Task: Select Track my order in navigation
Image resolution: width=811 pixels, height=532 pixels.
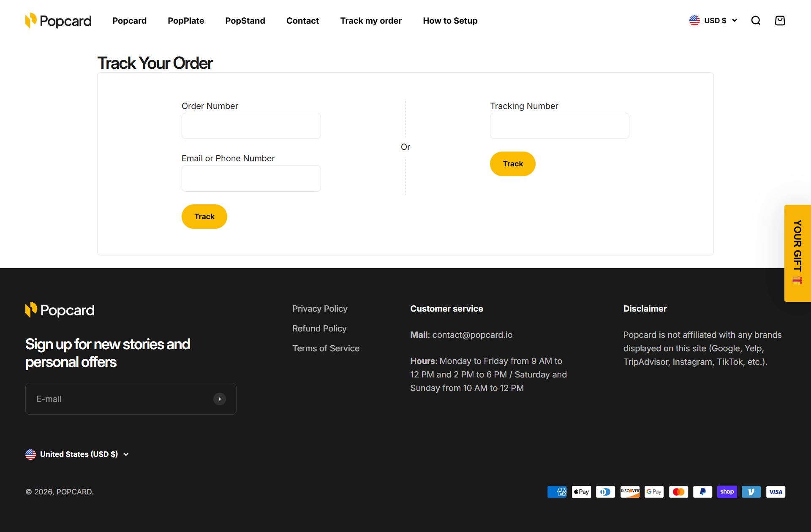Action: [x=371, y=21]
